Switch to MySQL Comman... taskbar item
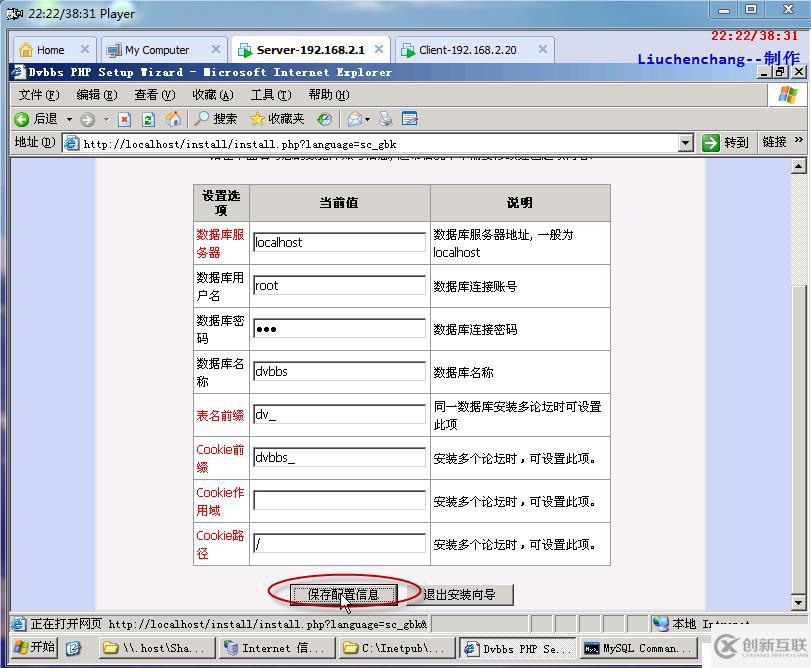This screenshot has width=811, height=668. (x=638, y=648)
